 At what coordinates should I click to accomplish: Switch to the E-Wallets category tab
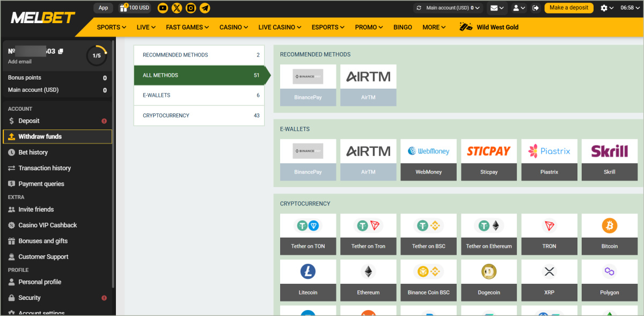point(199,95)
